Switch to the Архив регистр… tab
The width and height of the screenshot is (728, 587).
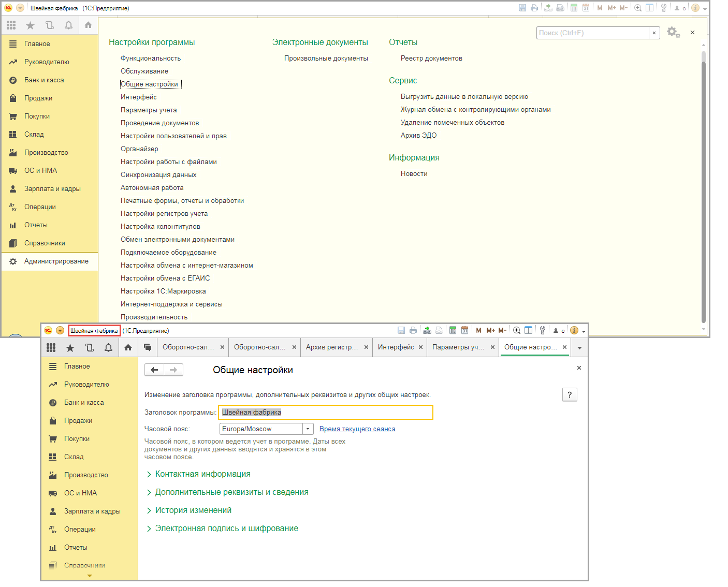click(x=331, y=347)
